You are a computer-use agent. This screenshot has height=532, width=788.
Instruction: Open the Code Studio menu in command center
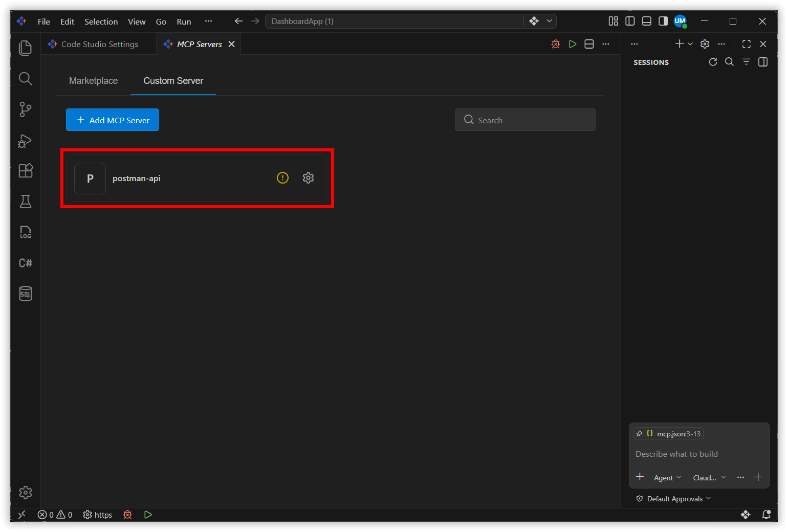(x=534, y=21)
